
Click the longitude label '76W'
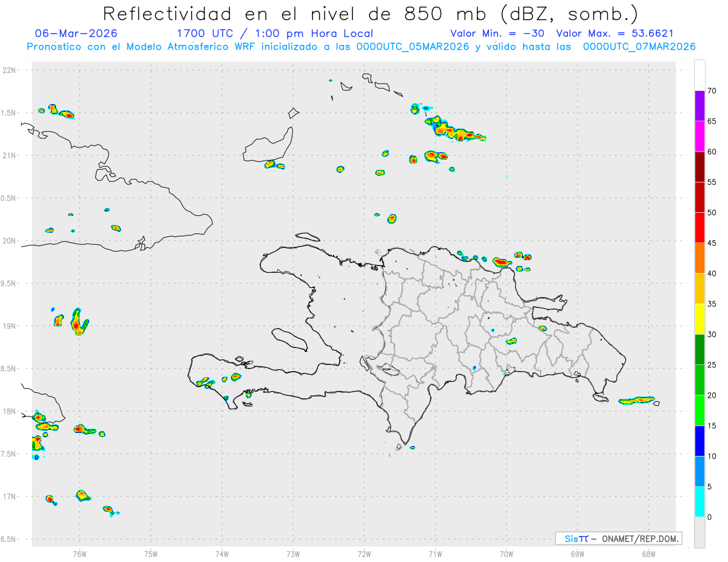pyautogui.click(x=79, y=554)
